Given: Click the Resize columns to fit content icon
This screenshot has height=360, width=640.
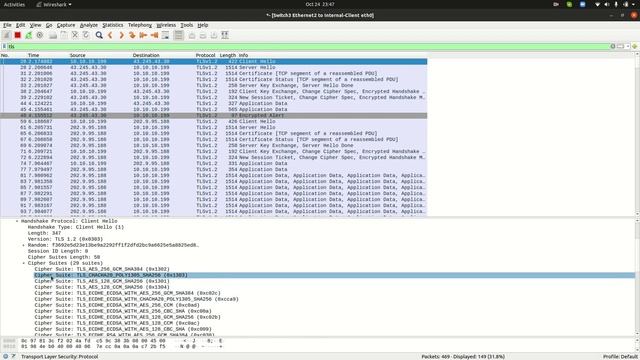Looking at the screenshot, I should point(225,36).
